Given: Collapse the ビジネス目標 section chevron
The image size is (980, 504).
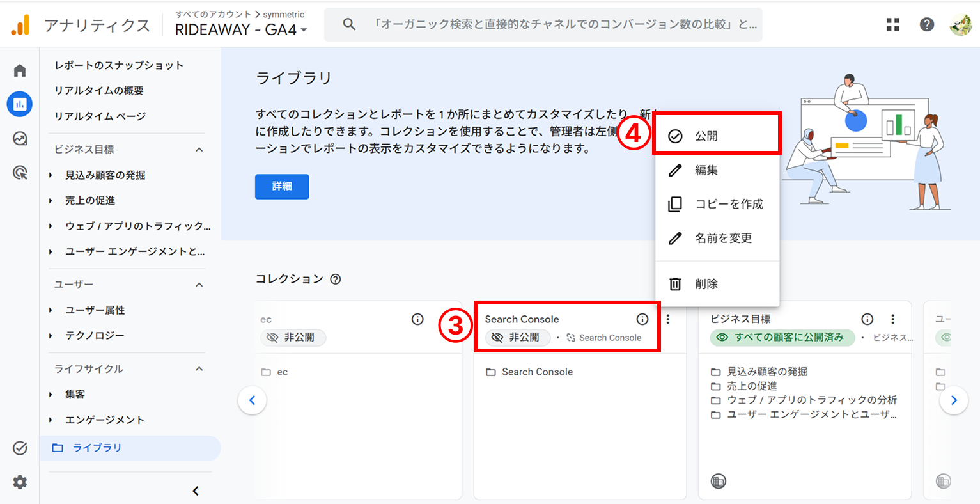Looking at the screenshot, I should (x=199, y=150).
